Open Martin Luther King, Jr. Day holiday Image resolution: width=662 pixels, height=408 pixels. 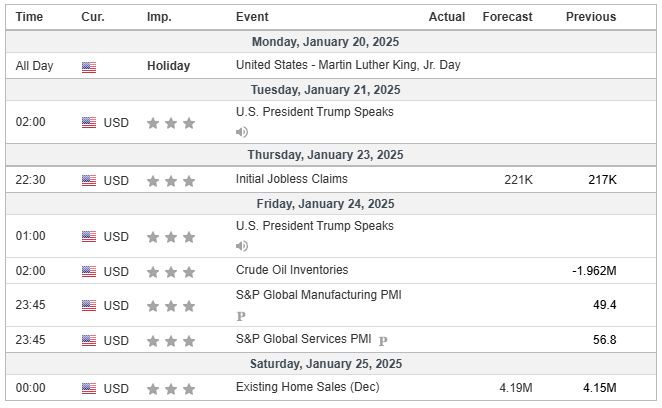click(x=348, y=65)
